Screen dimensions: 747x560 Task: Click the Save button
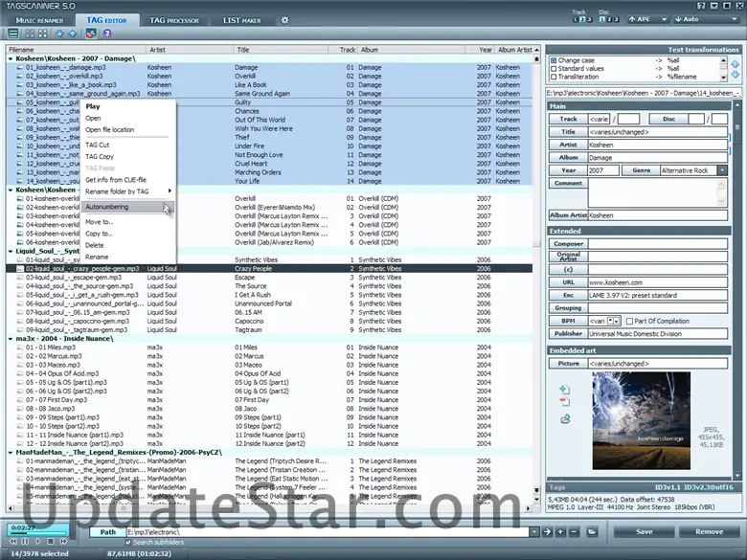[x=645, y=532]
